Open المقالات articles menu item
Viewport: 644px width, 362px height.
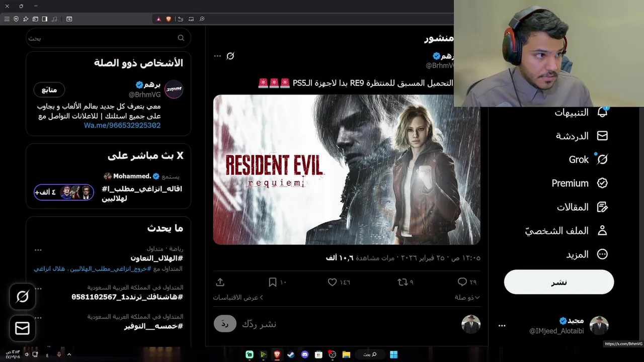583,207
